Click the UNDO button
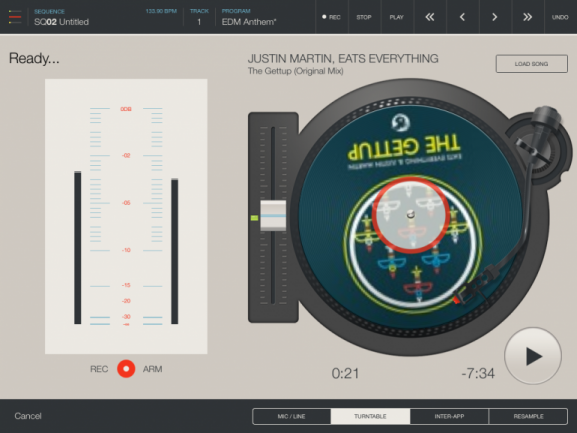577x433 pixels. [x=560, y=17]
